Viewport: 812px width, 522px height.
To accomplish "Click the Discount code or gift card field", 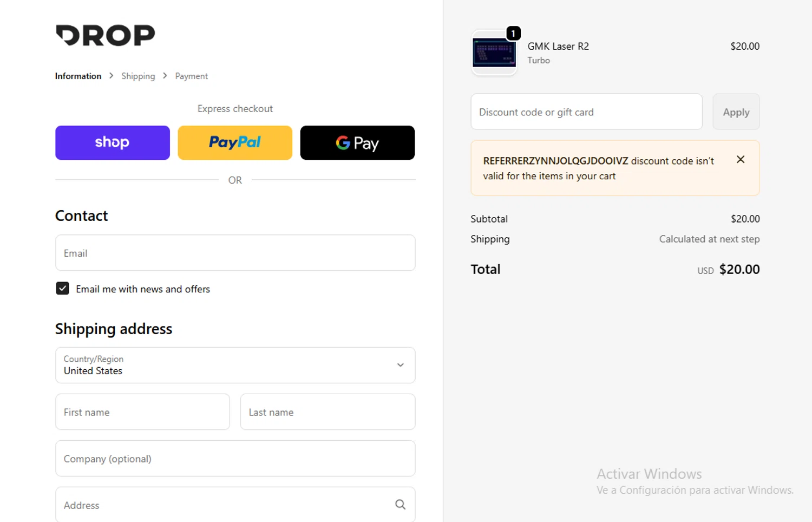I will pos(586,112).
